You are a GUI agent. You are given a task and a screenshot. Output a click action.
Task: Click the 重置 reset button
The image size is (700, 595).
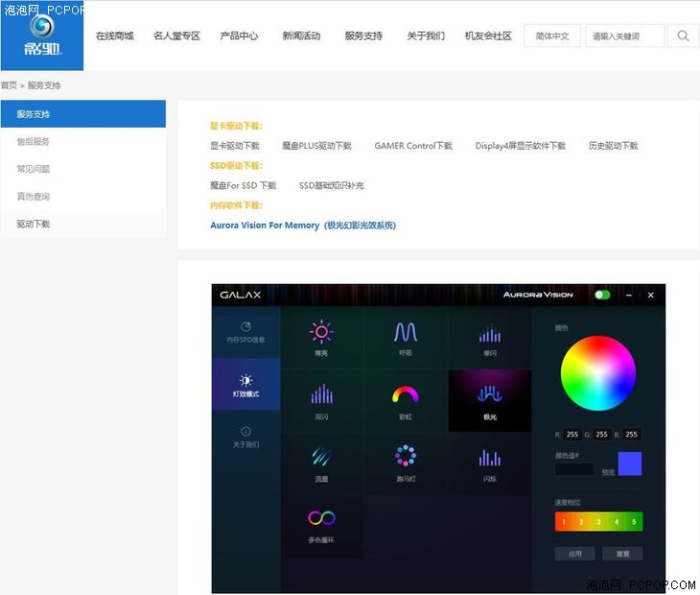622,554
